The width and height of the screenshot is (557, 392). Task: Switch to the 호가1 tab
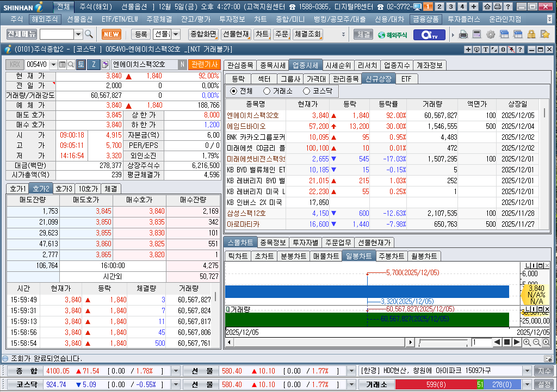tap(18, 189)
